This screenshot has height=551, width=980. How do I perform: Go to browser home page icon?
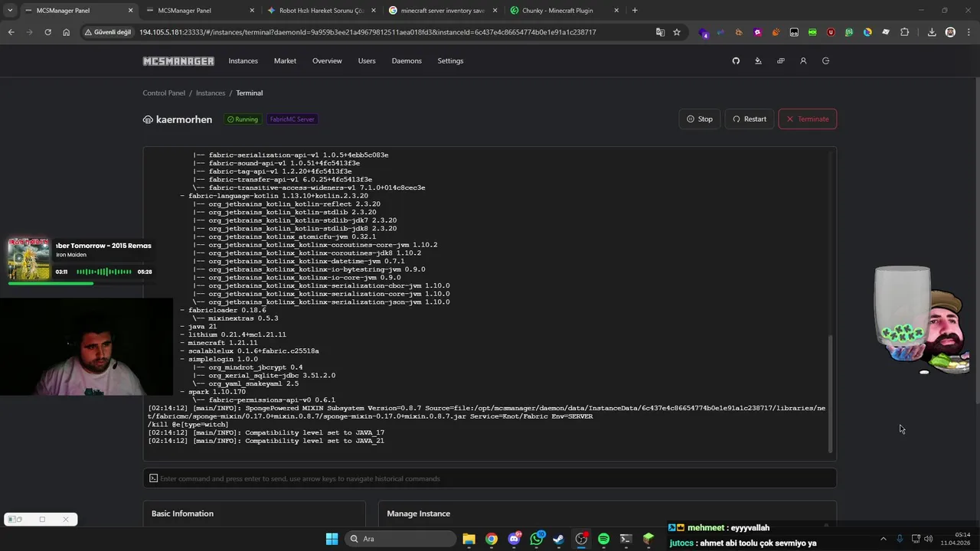point(66,32)
